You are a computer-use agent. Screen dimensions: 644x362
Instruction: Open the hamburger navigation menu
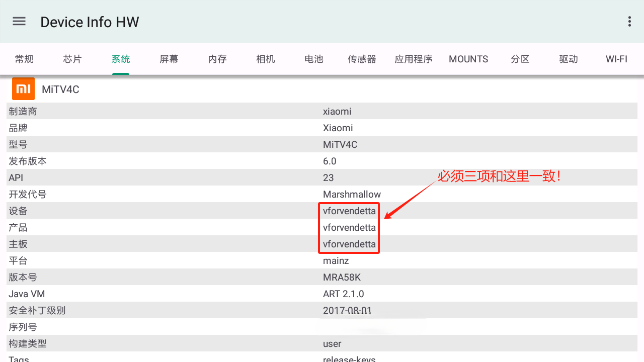click(x=19, y=21)
